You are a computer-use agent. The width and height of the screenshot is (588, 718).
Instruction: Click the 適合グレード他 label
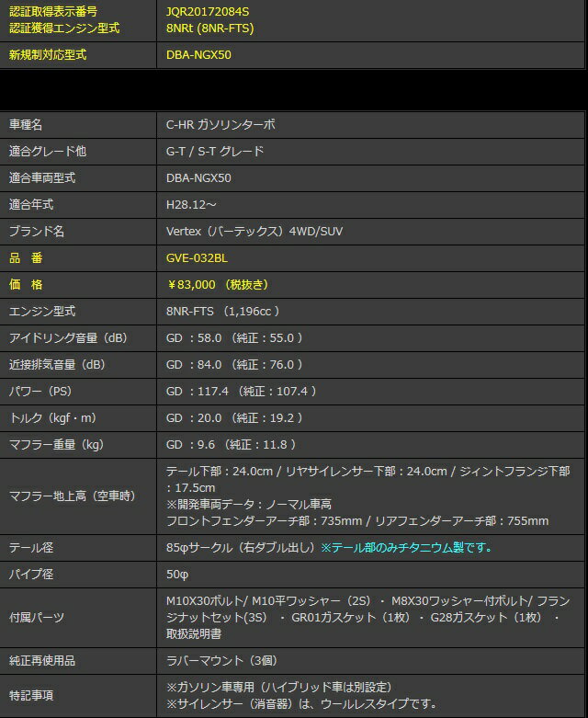tap(48, 151)
